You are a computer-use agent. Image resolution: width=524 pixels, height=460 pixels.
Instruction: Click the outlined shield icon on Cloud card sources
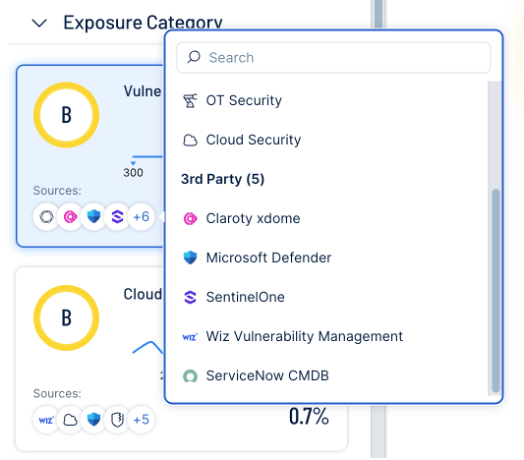tap(117, 420)
